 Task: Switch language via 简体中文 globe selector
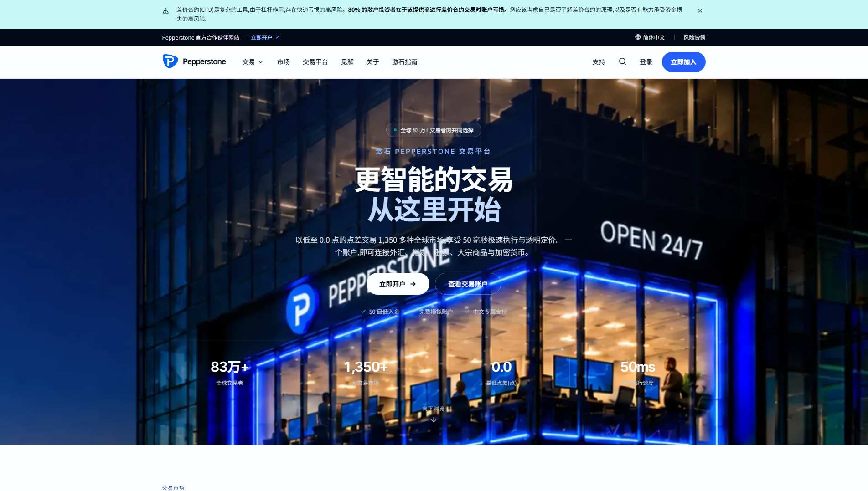[x=650, y=37]
